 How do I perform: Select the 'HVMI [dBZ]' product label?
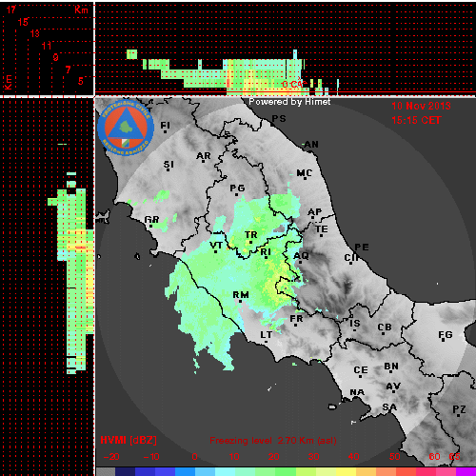[x=129, y=440]
